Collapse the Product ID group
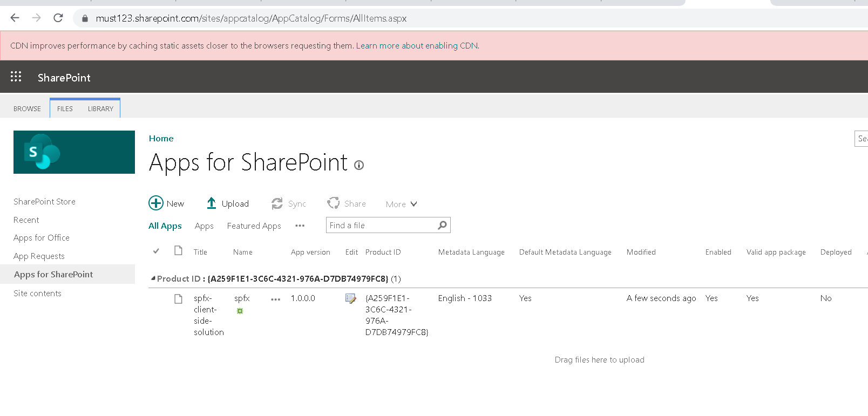The width and height of the screenshot is (868, 416). (x=153, y=278)
